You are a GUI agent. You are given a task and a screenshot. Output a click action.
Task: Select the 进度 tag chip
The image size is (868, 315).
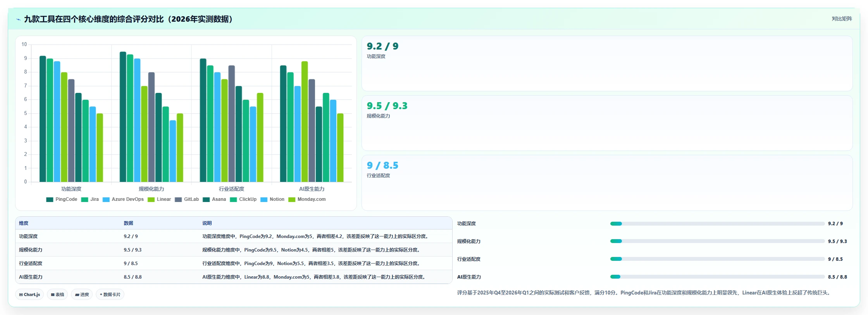pyautogui.click(x=82, y=294)
